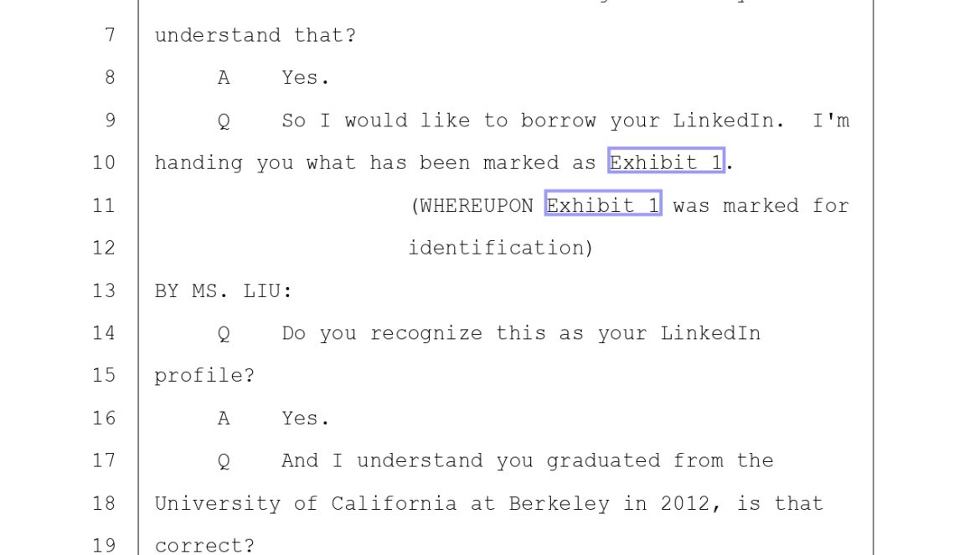This screenshot has height=555, width=980.
Task: Click 'understand that?' on line 7
Action: [255, 36]
